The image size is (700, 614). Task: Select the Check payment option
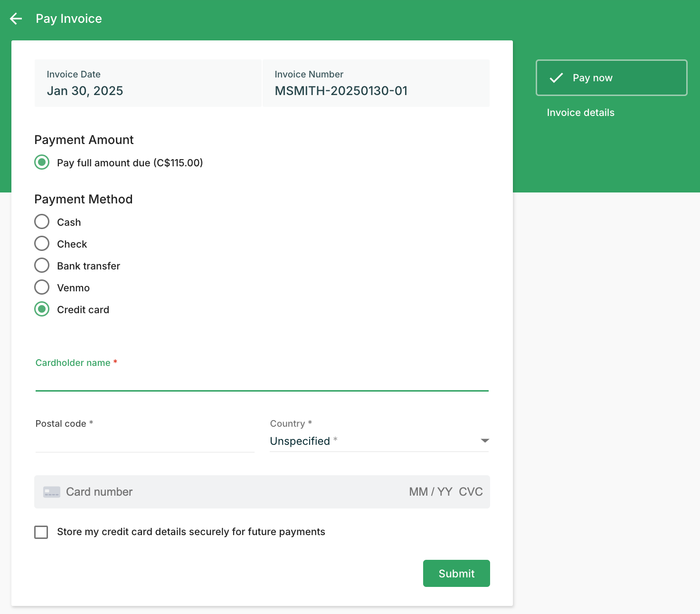(x=42, y=243)
